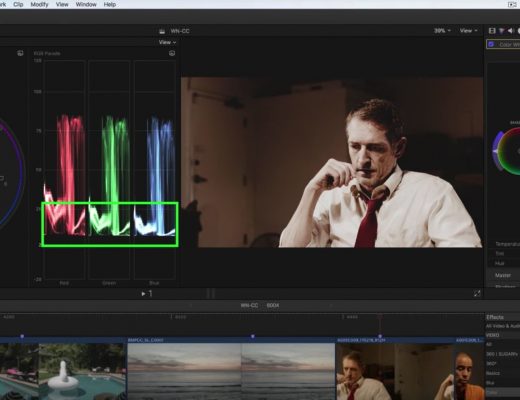Toggle viewer full-screen arrows icon
Image resolution: width=520 pixels, height=400 pixels.
[x=477, y=293]
